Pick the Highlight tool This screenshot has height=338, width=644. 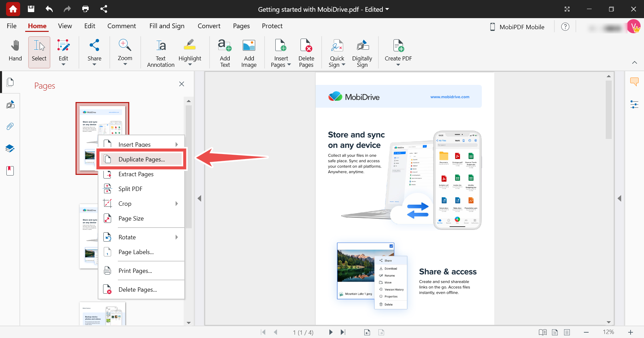click(x=190, y=52)
